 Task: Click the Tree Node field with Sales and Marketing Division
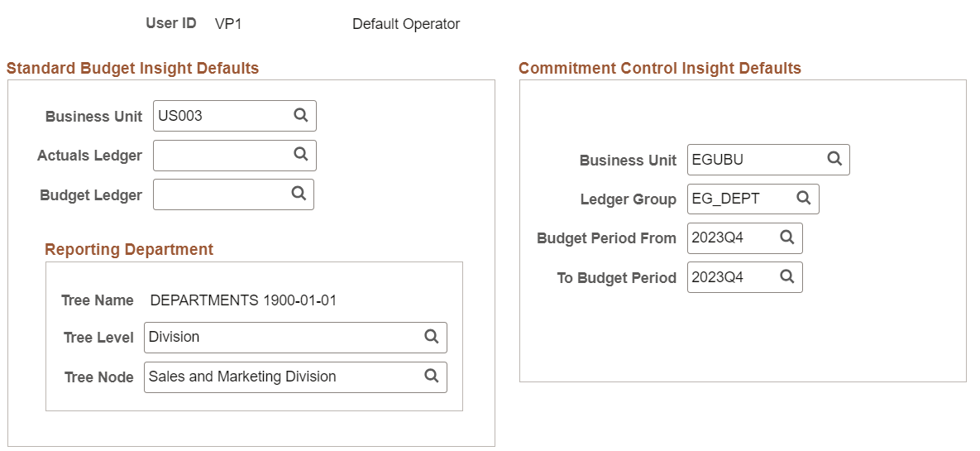tap(281, 377)
